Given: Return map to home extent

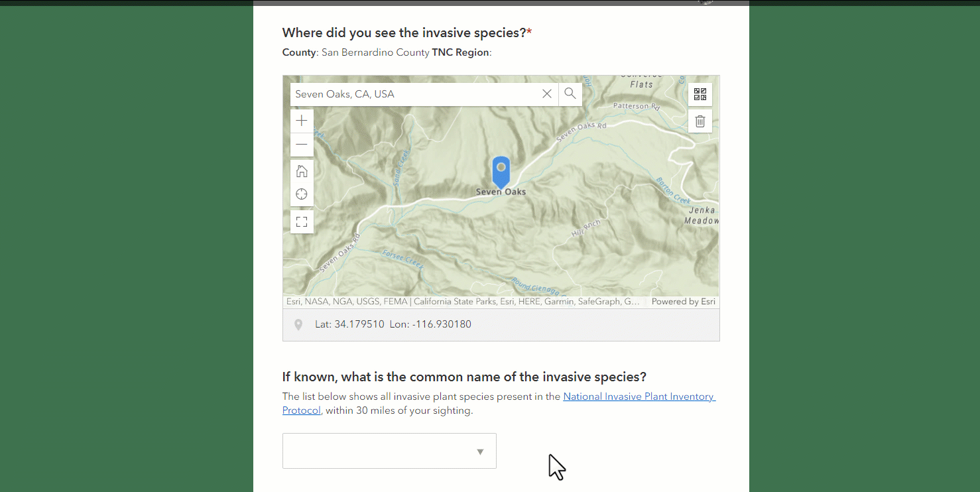Looking at the screenshot, I should pyautogui.click(x=302, y=171).
